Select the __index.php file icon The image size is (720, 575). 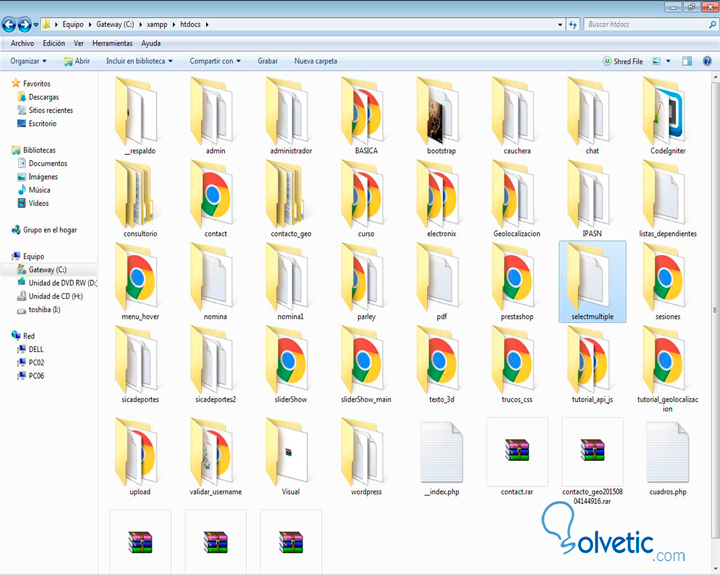441,452
